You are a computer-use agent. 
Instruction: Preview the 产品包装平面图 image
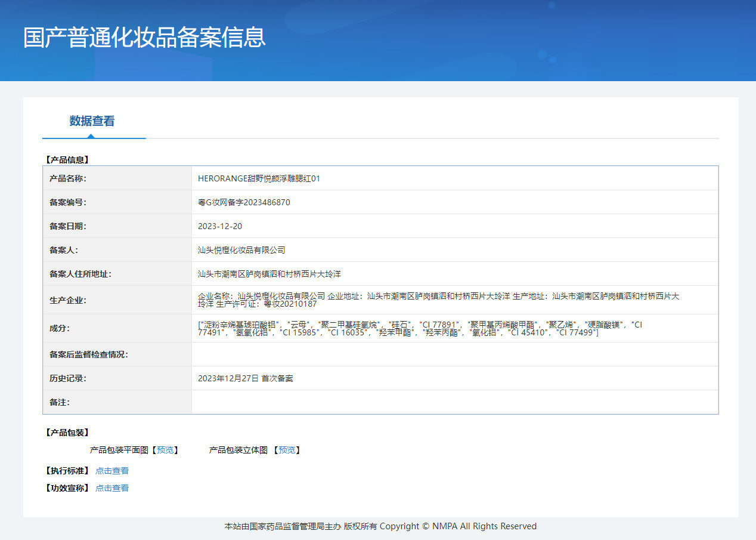pyautogui.click(x=165, y=450)
